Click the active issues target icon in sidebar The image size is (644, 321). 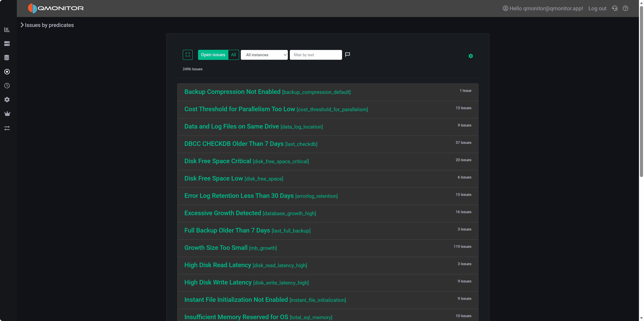click(x=7, y=72)
